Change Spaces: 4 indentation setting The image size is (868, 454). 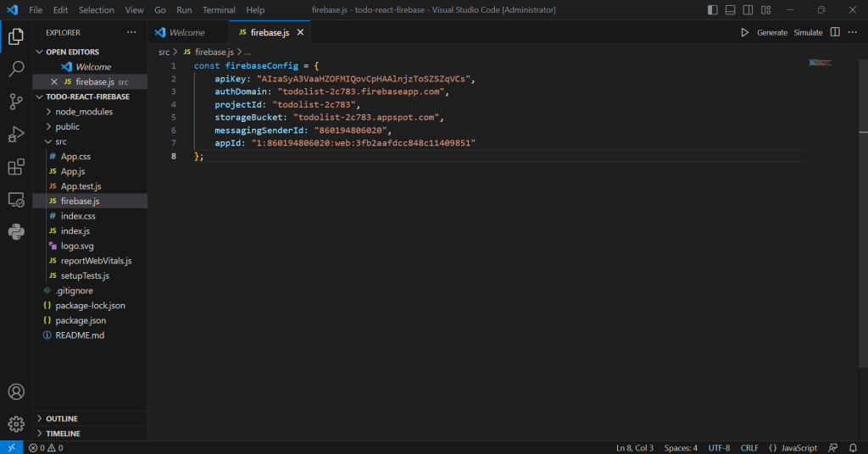pos(681,448)
